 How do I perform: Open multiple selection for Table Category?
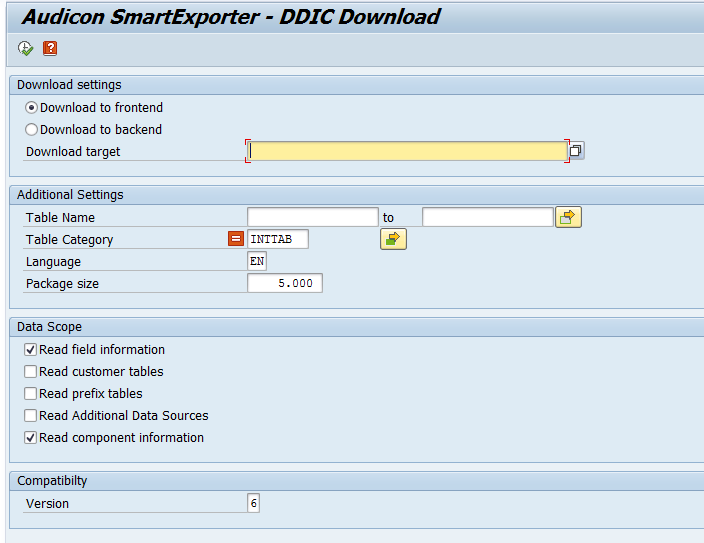click(393, 239)
